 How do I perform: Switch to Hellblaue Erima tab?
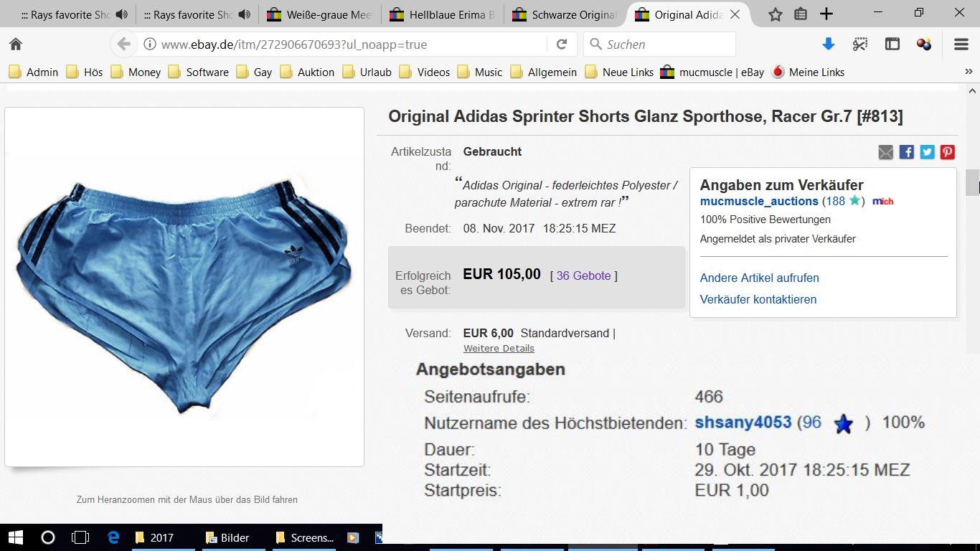[x=443, y=14]
